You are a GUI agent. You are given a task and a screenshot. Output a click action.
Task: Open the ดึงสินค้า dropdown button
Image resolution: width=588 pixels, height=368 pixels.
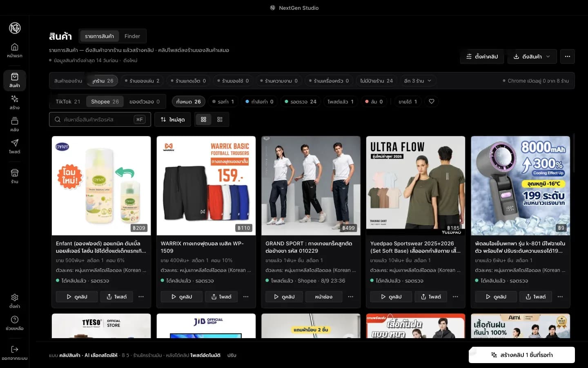pyautogui.click(x=532, y=56)
